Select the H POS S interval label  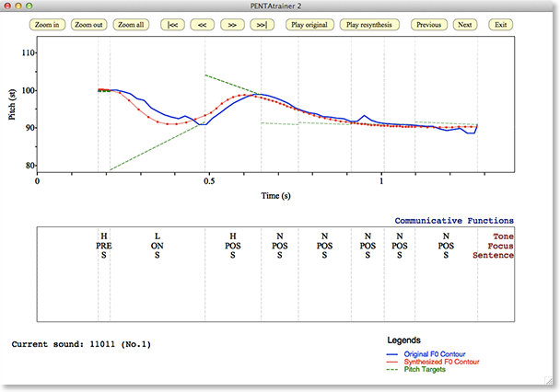click(x=233, y=246)
